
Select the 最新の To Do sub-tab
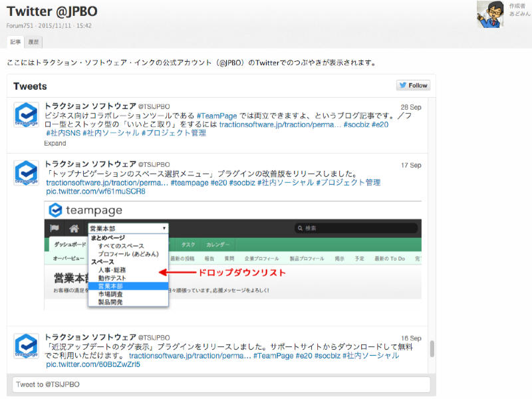390,259
